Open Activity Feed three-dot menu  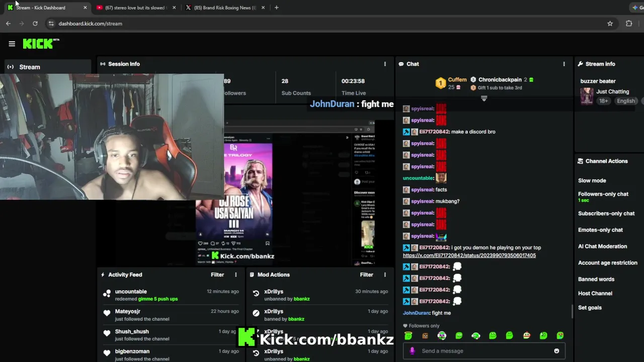point(235,275)
